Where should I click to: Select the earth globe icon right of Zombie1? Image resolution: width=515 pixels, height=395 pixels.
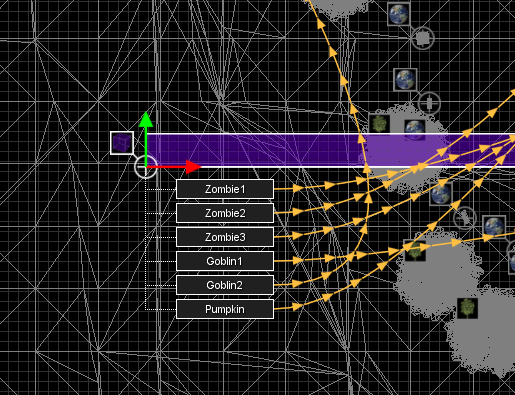click(441, 194)
